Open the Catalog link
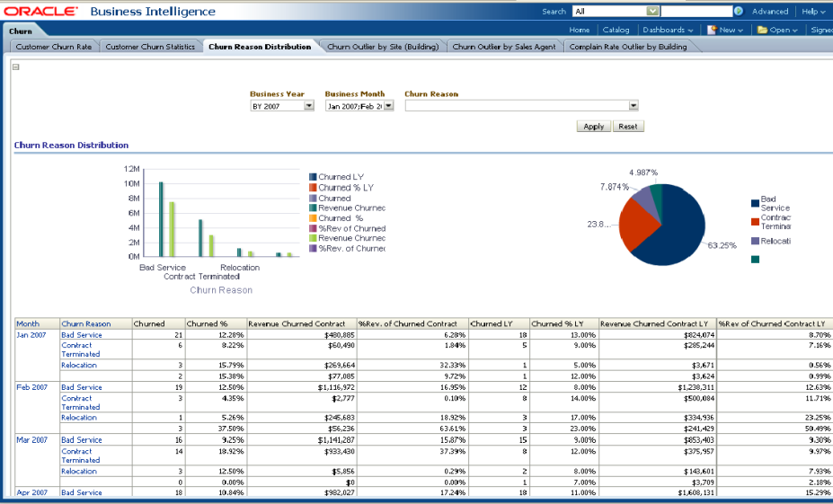This screenshot has height=504, width=833. point(616,31)
